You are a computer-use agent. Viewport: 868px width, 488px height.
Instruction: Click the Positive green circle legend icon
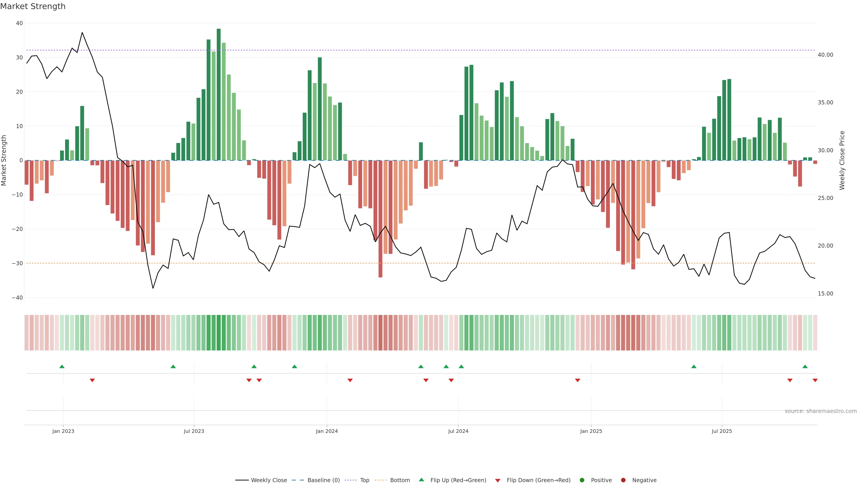point(582,480)
